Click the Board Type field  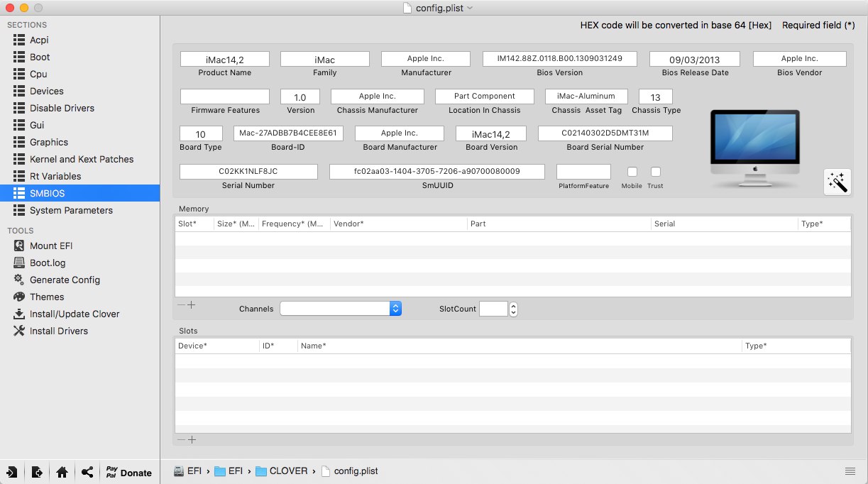pyautogui.click(x=201, y=133)
